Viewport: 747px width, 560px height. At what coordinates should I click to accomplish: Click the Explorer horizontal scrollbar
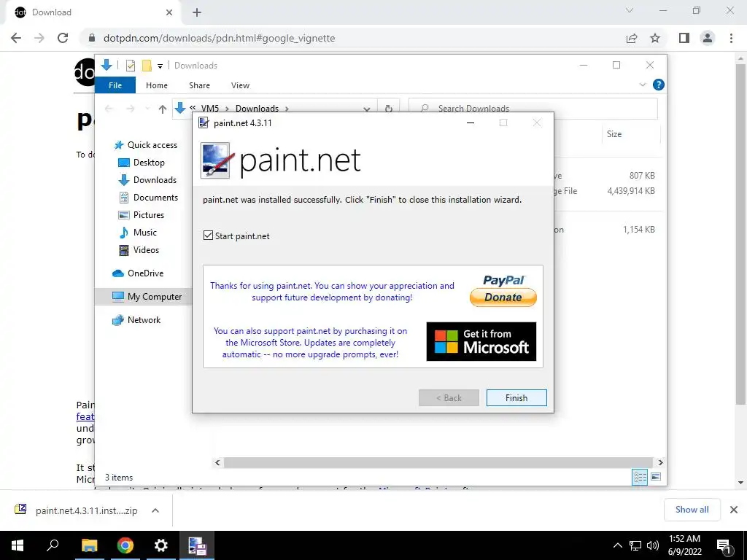(x=438, y=462)
